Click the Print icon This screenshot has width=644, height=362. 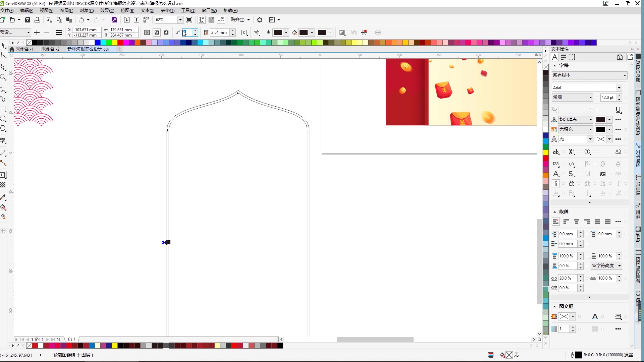click(37, 20)
